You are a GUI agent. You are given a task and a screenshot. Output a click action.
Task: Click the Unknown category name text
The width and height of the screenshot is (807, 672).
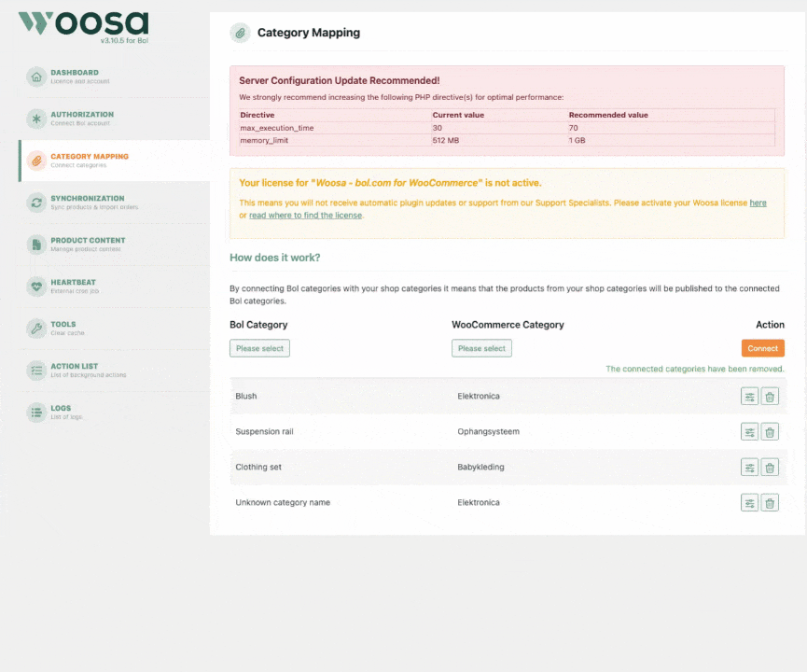point(283,502)
